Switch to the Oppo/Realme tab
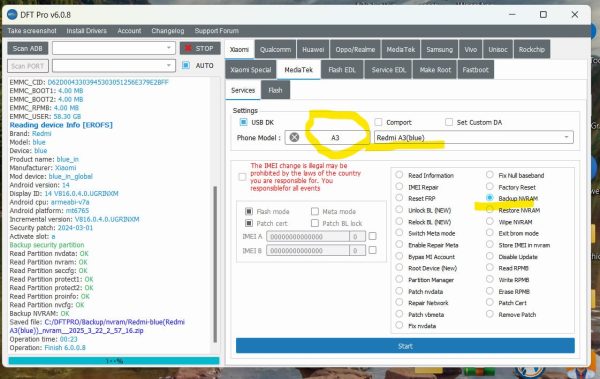The image size is (600, 379). (355, 49)
